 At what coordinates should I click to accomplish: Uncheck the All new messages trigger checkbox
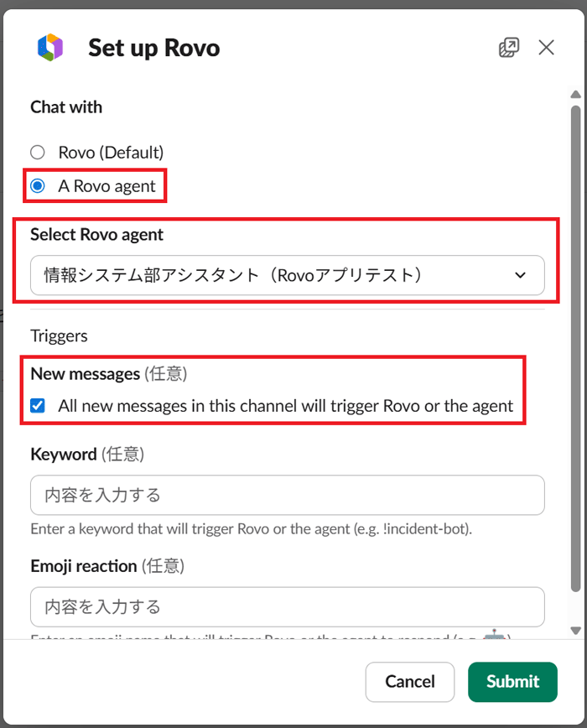pyautogui.click(x=38, y=406)
